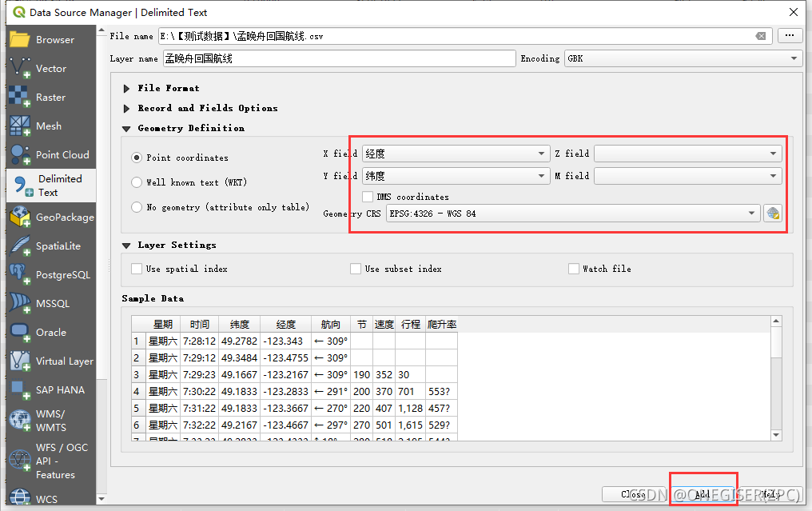Expand Record and Fields Options section
Screen dimensions: 812x511
[126, 109]
